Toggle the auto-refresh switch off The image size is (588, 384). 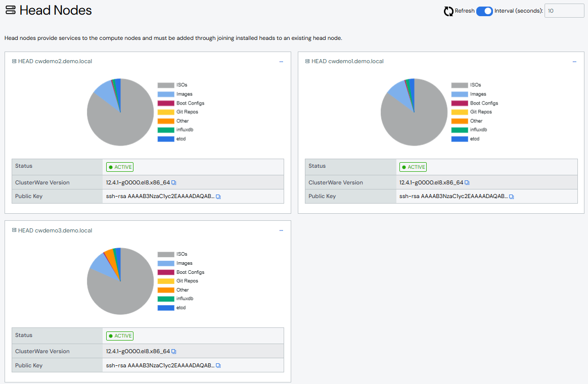[x=484, y=11]
